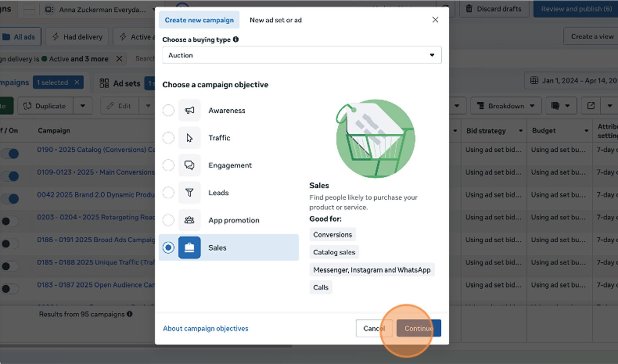Image resolution: width=618 pixels, height=364 pixels.
Task: Click the App promotion people icon
Action: tap(189, 220)
